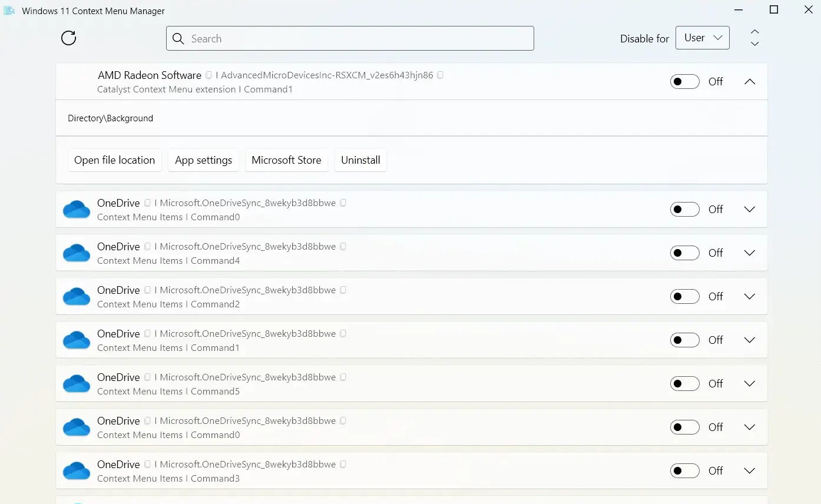Click the OneDrive cloud icon in the Command3 row
Viewport: 821px width, 504px height.
77,471
